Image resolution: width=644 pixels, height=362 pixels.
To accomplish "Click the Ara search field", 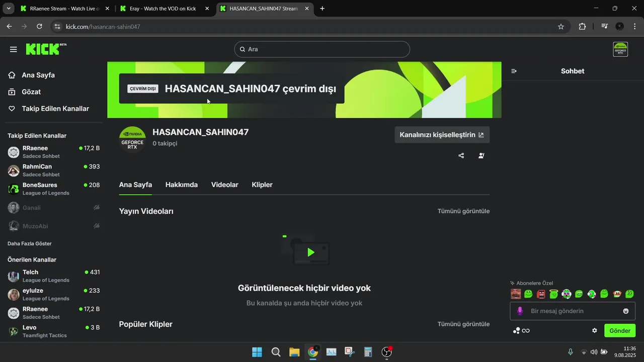I will (322, 49).
